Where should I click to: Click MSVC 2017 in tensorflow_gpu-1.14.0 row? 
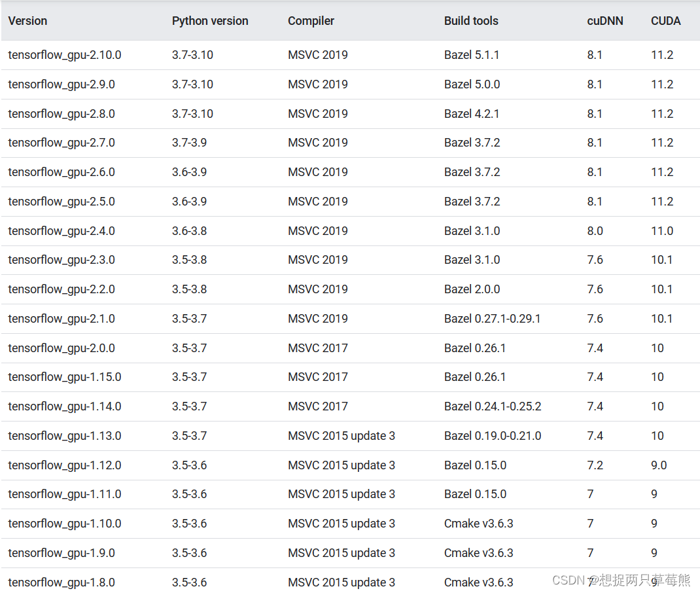pyautogui.click(x=318, y=407)
